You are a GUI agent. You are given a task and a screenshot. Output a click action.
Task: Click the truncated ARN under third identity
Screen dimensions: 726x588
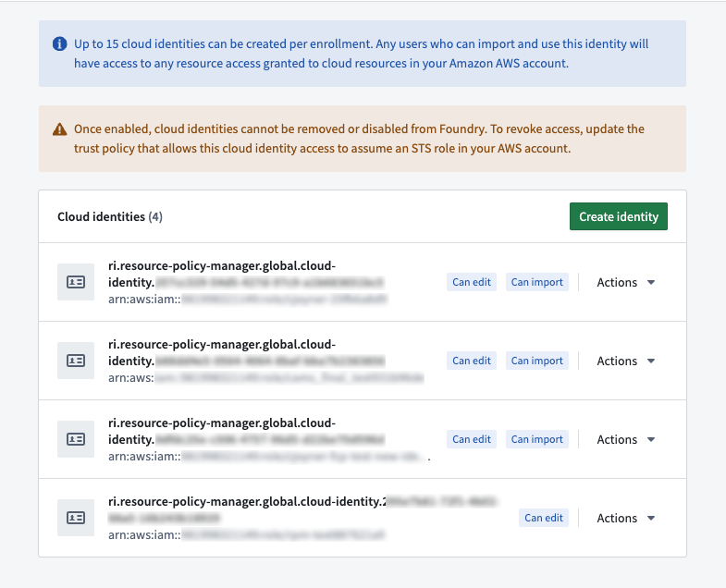269,457
